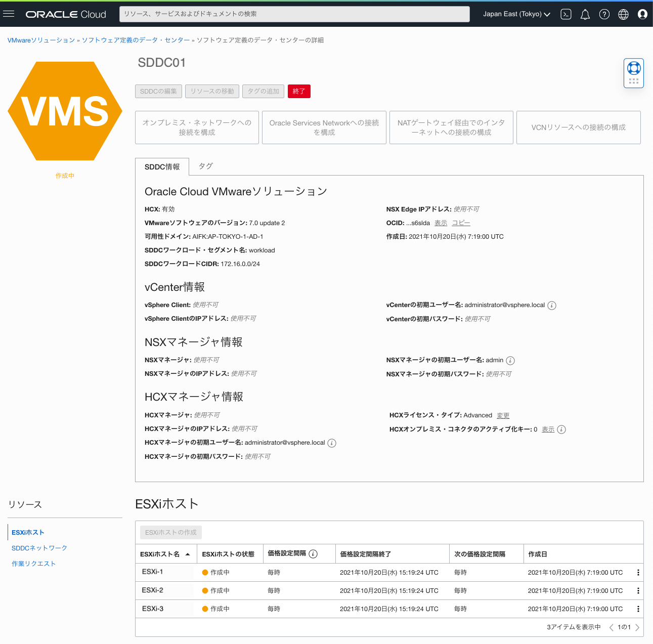Open the user profile avatar
This screenshot has height=644, width=653.
(x=642, y=14)
